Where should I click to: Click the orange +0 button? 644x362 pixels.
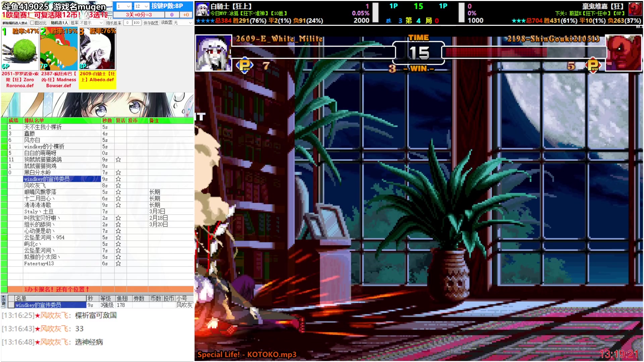(x=186, y=15)
